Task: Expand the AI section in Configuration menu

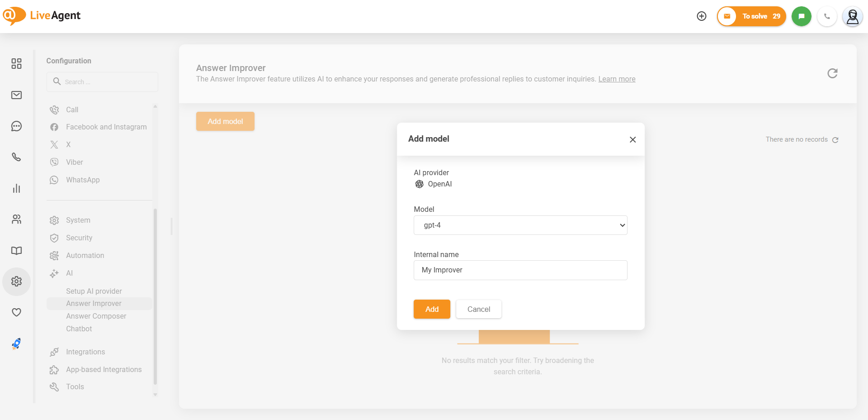Action: [70, 273]
